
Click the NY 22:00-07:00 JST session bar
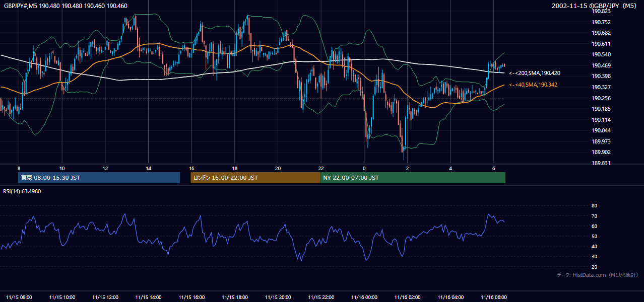point(413,178)
